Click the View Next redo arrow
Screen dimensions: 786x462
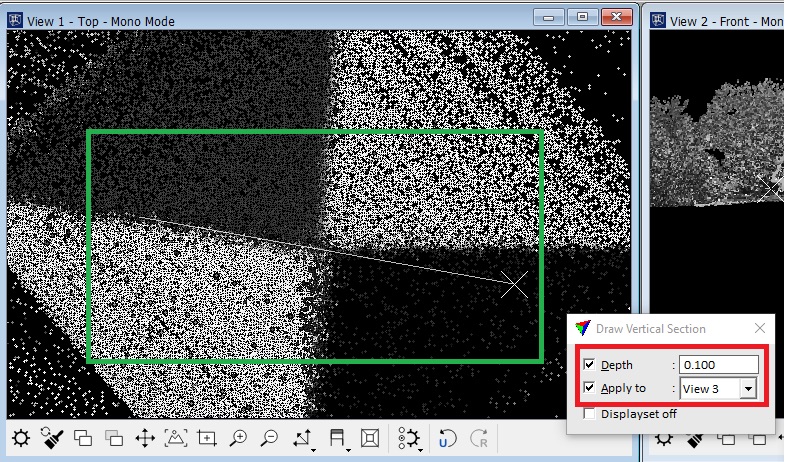[x=479, y=438]
